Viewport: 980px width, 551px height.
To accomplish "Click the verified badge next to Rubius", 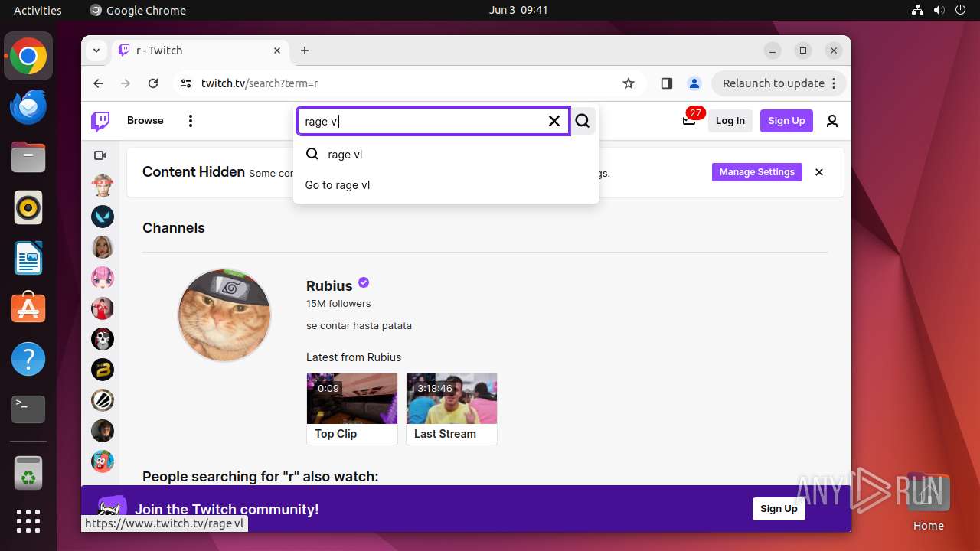I will pyautogui.click(x=364, y=282).
